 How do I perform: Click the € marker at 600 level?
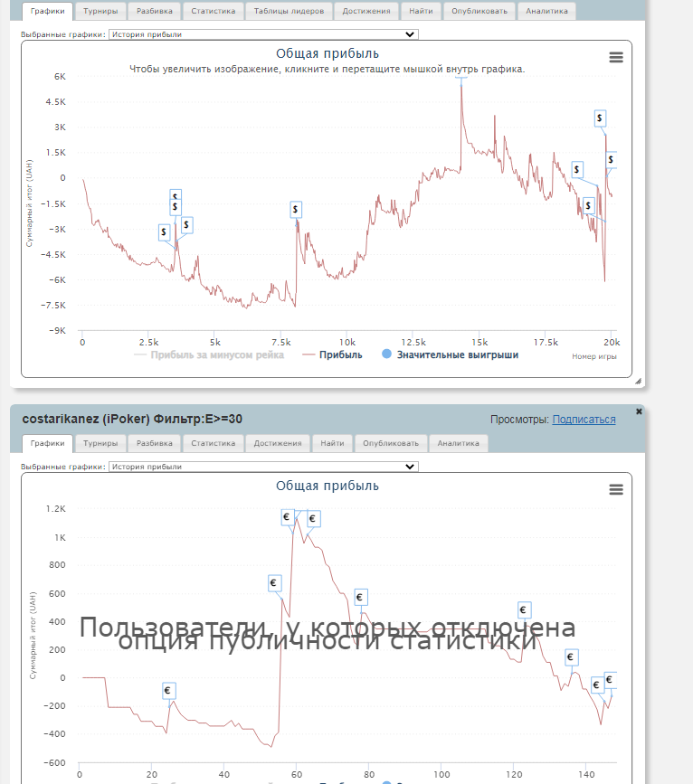pyautogui.click(x=274, y=583)
